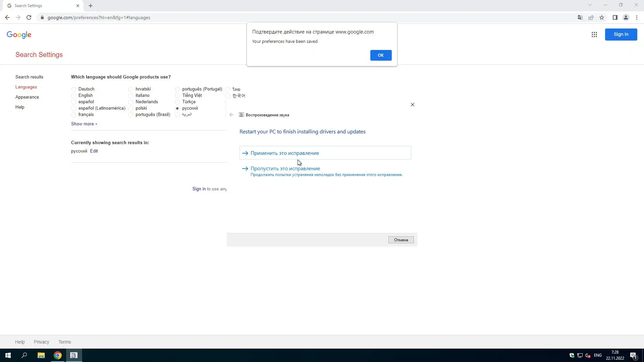Open File Explorer from the taskbar

[41, 355]
